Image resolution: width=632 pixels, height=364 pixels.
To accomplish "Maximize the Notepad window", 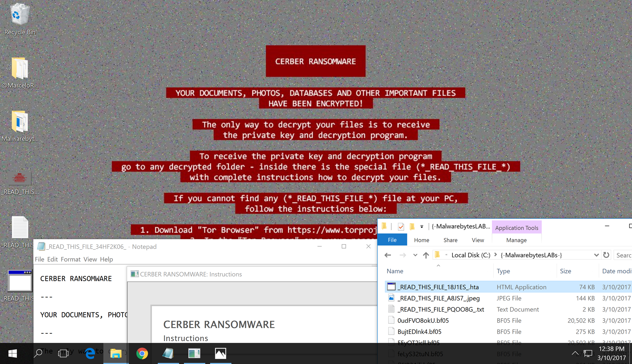I will pos(344,246).
